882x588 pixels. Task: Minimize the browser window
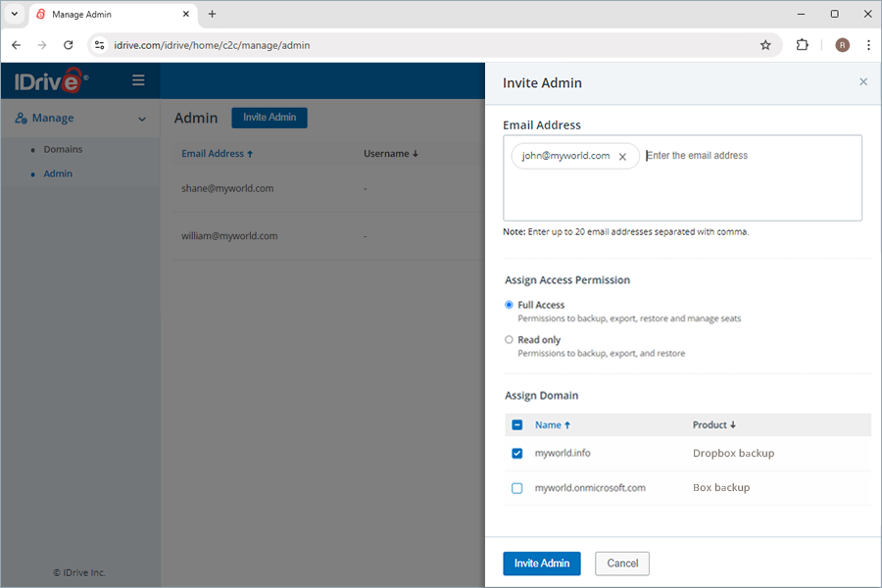click(801, 14)
